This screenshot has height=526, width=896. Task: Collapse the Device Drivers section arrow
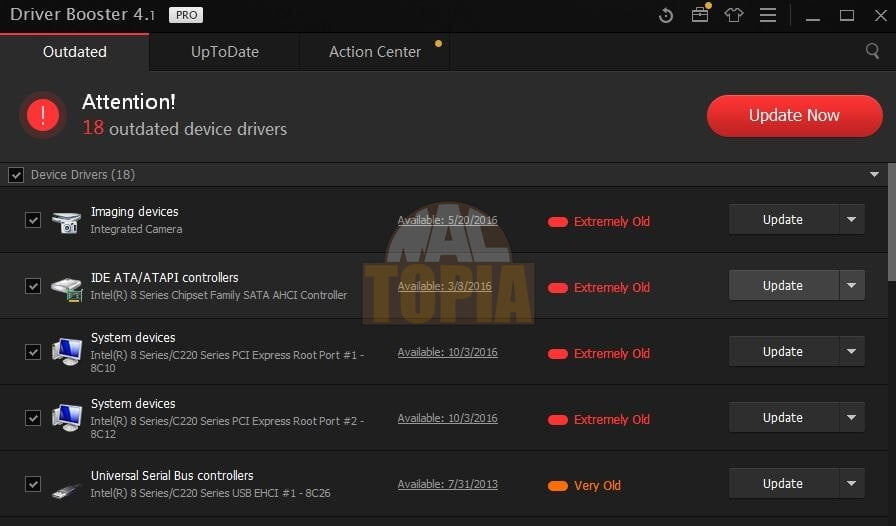pyautogui.click(x=874, y=174)
